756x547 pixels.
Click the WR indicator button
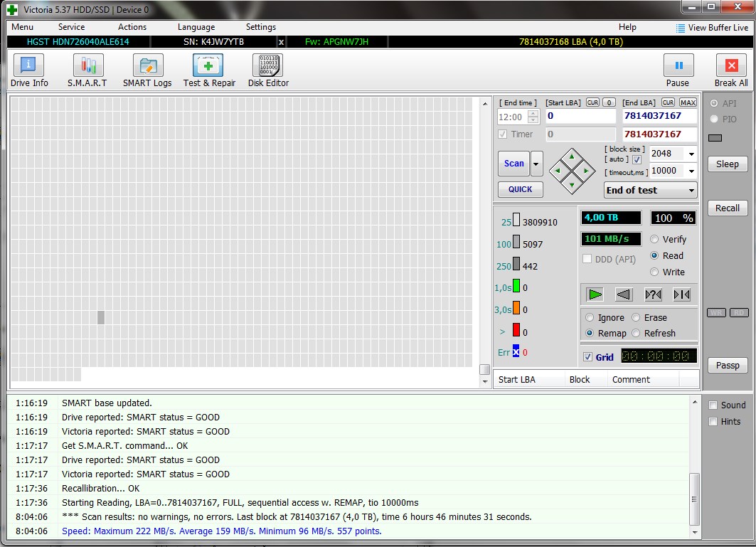click(x=716, y=312)
